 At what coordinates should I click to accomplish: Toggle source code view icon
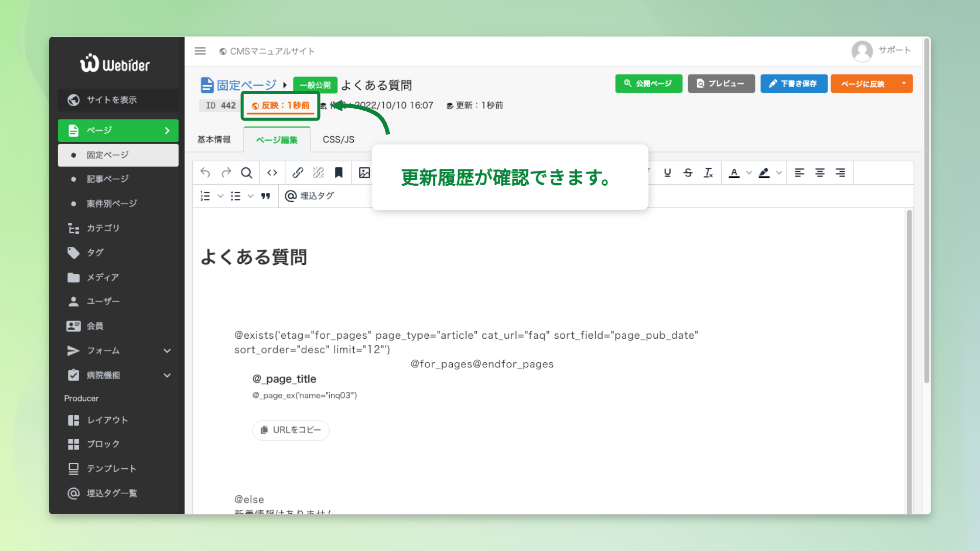[272, 173]
